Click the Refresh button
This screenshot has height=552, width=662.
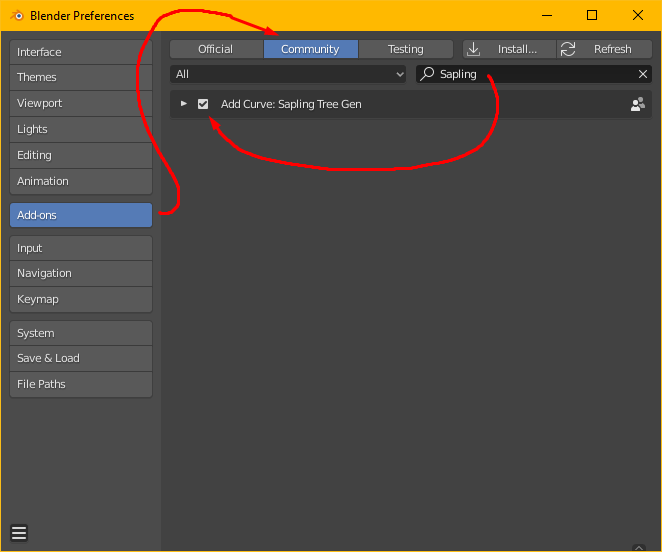[604, 49]
